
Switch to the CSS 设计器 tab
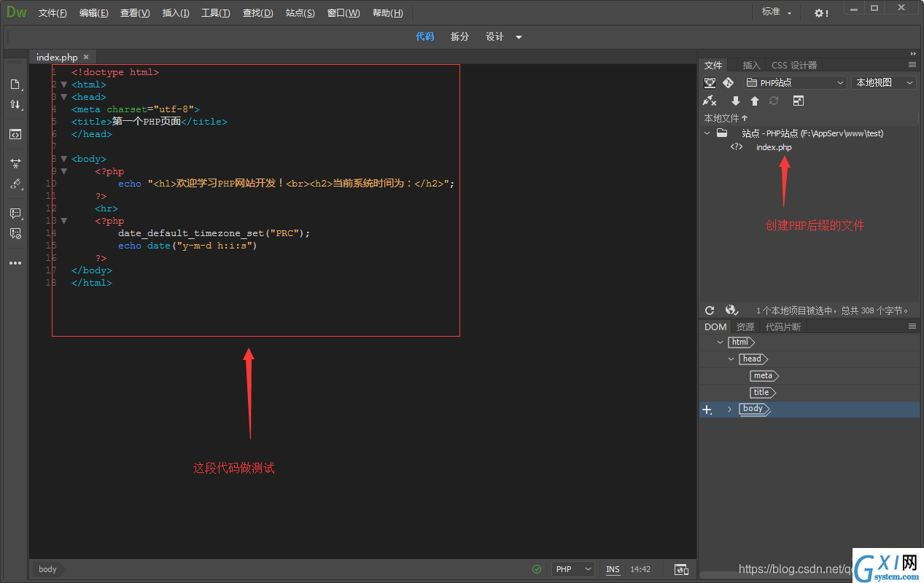794,65
